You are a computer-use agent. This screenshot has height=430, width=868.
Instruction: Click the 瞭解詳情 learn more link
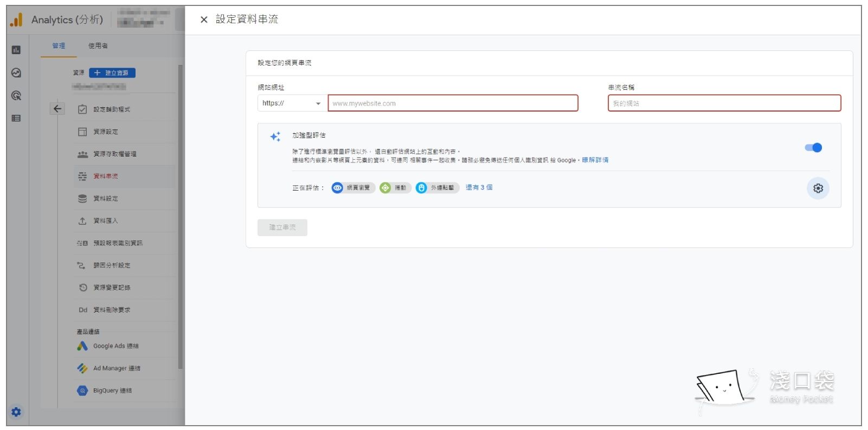pos(595,160)
